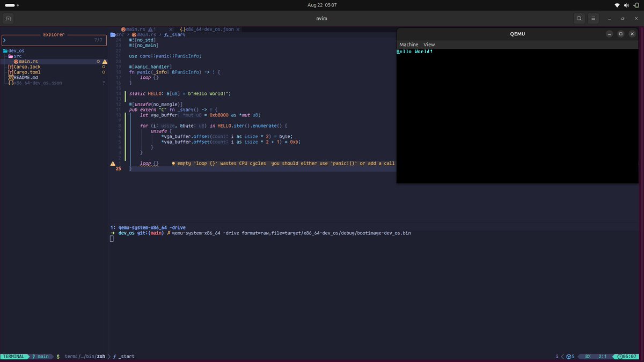The image size is (644, 362).
Task: Open the terminal hamburger menu
Action: click(594, 18)
